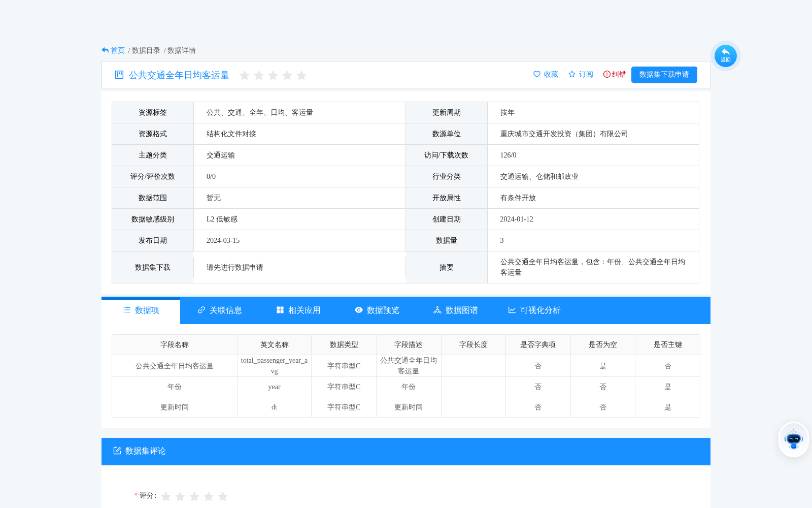
Task: Open the 数据图谱 tab
Action: [x=456, y=310]
